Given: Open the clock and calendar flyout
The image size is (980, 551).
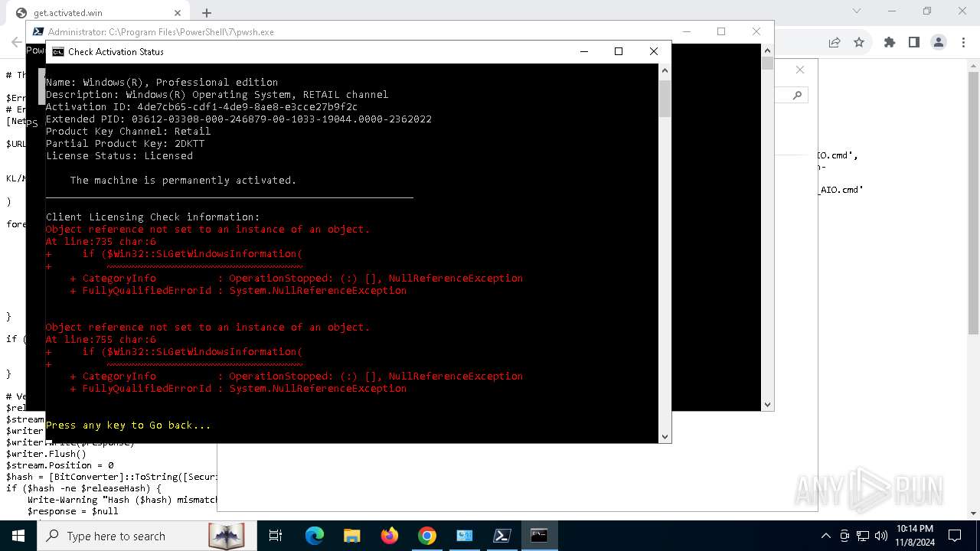Looking at the screenshot, I should (915, 536).
